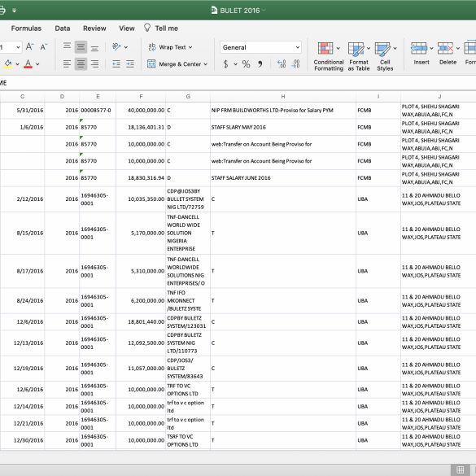Center text horizontally

[81, 63]
